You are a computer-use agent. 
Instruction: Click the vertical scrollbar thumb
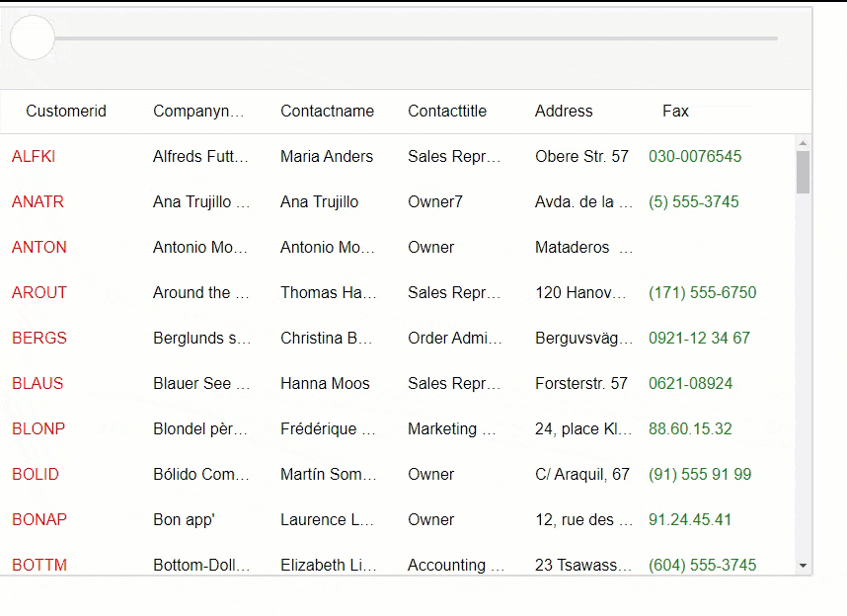point(800,168)
